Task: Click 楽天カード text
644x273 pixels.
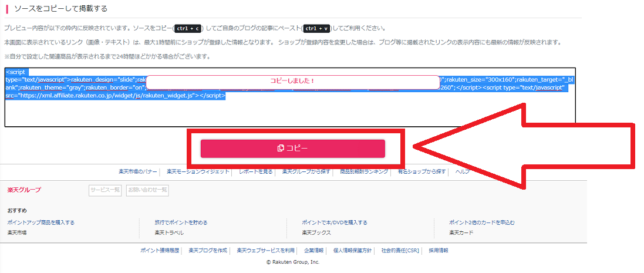Action: pyautogui.click(x=461, y=232)
